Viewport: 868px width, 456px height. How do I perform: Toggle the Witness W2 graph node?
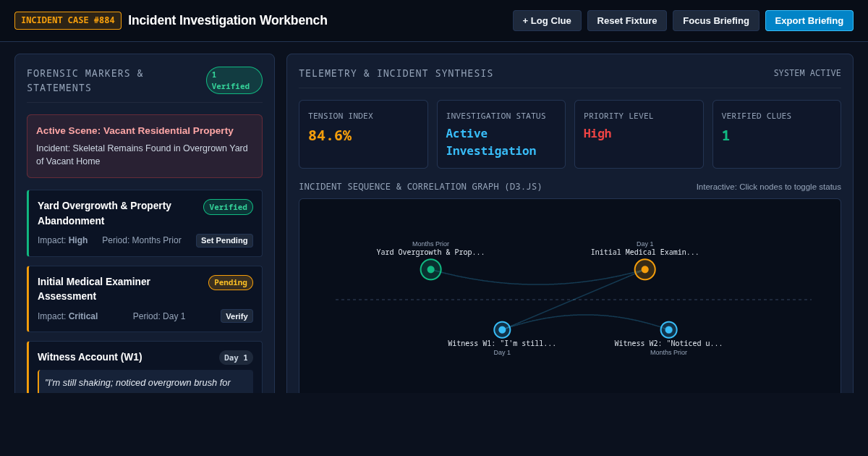[668, 330]
